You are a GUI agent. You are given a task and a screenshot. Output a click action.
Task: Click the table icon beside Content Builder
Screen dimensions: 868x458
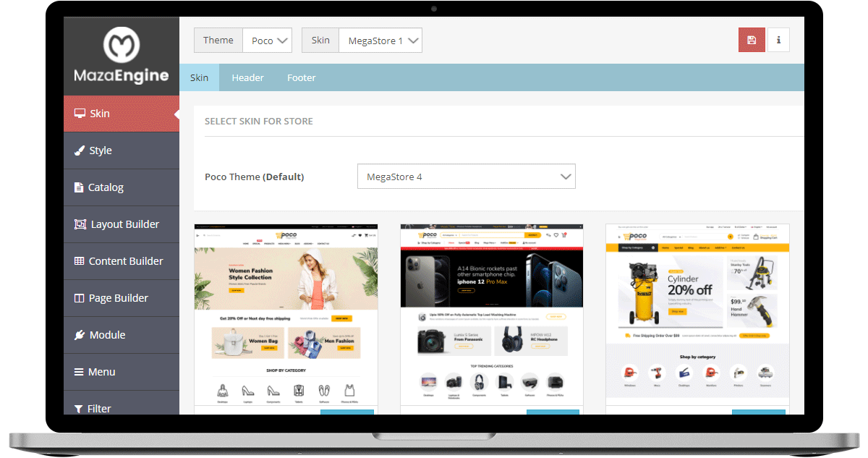pos(80,261)
